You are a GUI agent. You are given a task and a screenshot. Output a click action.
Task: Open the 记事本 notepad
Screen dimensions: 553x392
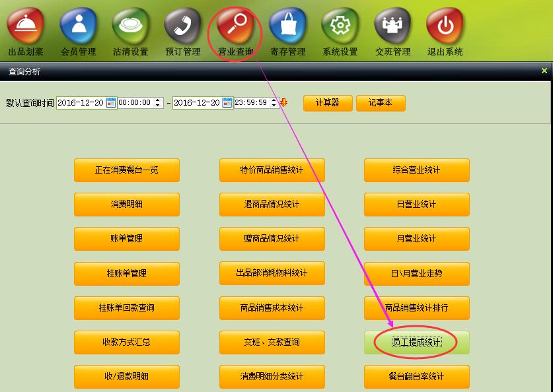pyautogui.click(x=381, y=103)
